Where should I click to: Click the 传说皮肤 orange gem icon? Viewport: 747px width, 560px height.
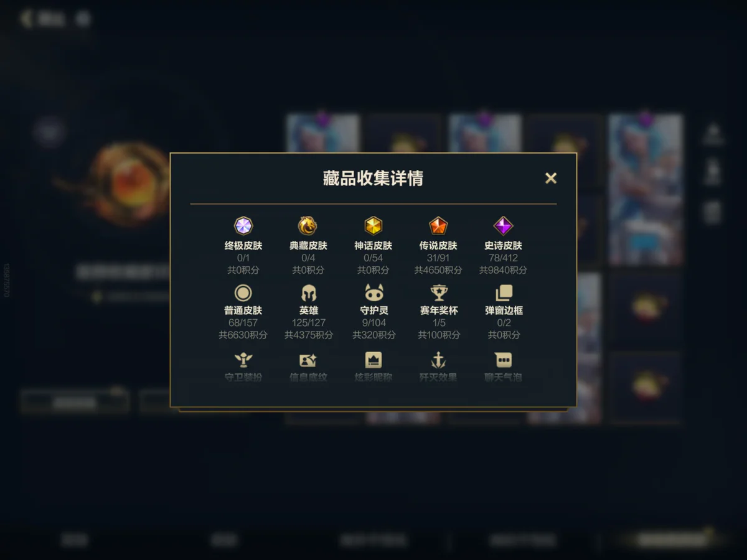pyautogui.click(x=438, y=225)
